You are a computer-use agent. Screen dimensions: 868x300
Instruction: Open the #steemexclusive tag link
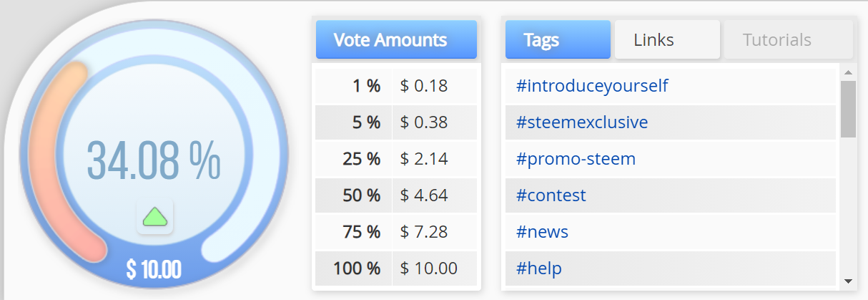coord(582,122)
